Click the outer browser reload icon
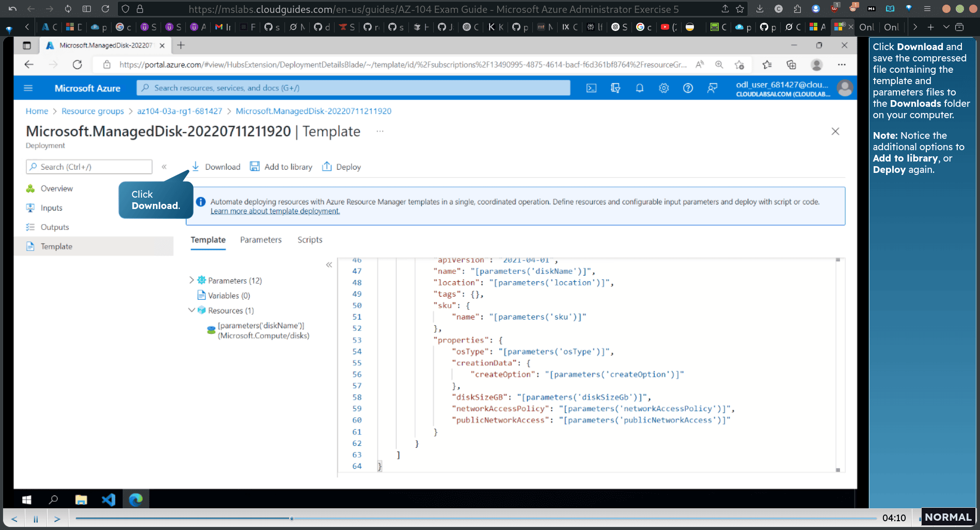Screen dimensions: 980x530 (105, 9)
